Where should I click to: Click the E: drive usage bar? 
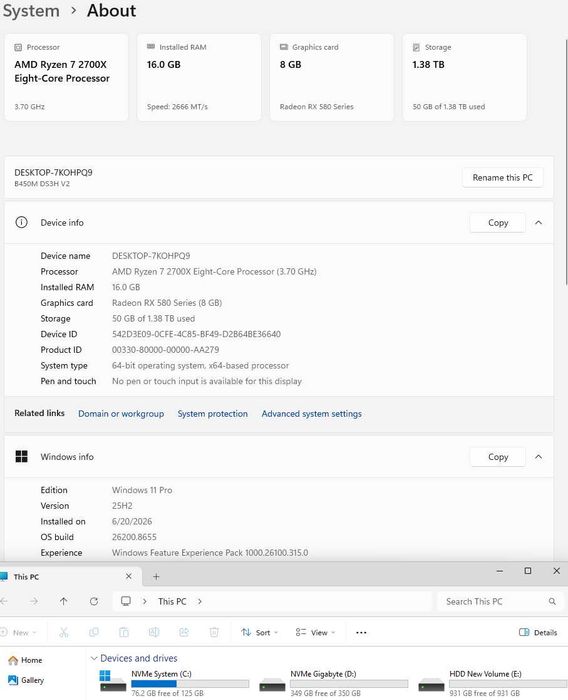point(509,683)
